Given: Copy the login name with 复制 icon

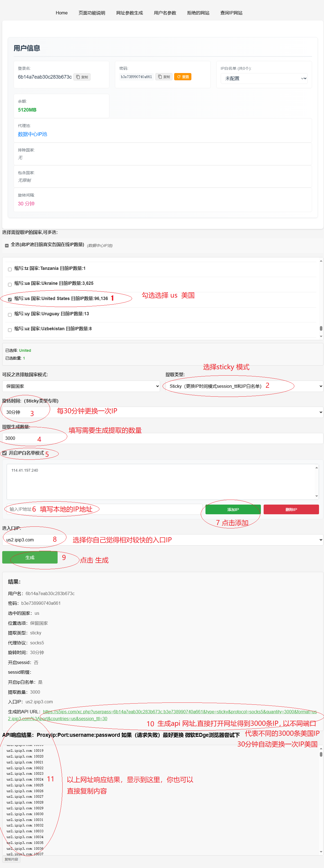Looking at the screenshot, I should (82, 77).
